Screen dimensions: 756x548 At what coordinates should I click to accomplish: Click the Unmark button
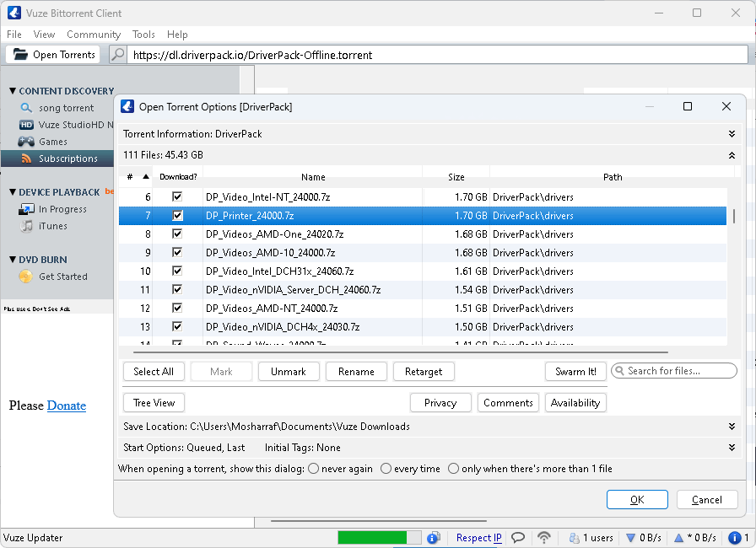[289, 371]
